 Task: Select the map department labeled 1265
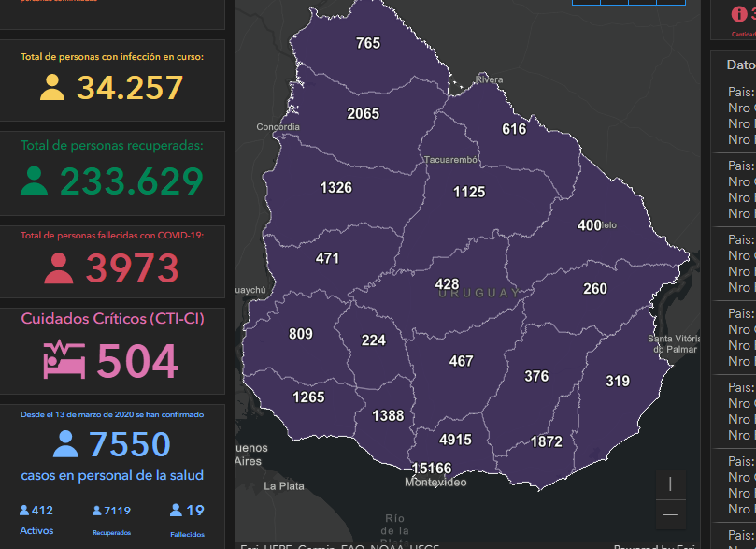click(x=308, y=397)
